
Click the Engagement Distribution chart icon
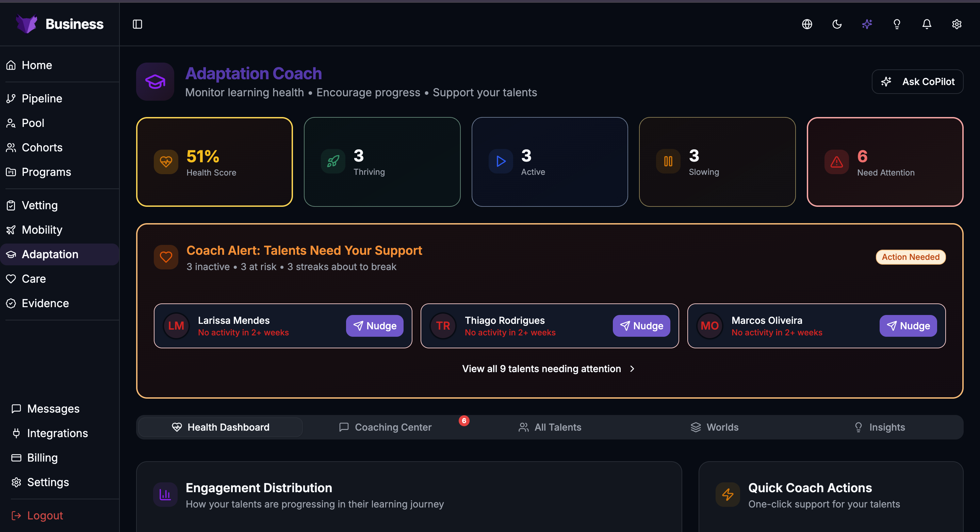click(x=165, y=494)
